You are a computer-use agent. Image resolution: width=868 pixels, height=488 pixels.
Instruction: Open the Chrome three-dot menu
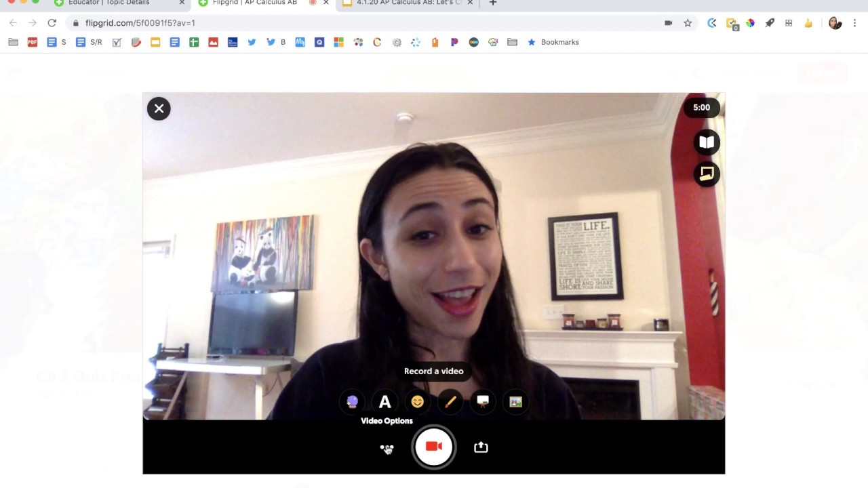(856, 23)
